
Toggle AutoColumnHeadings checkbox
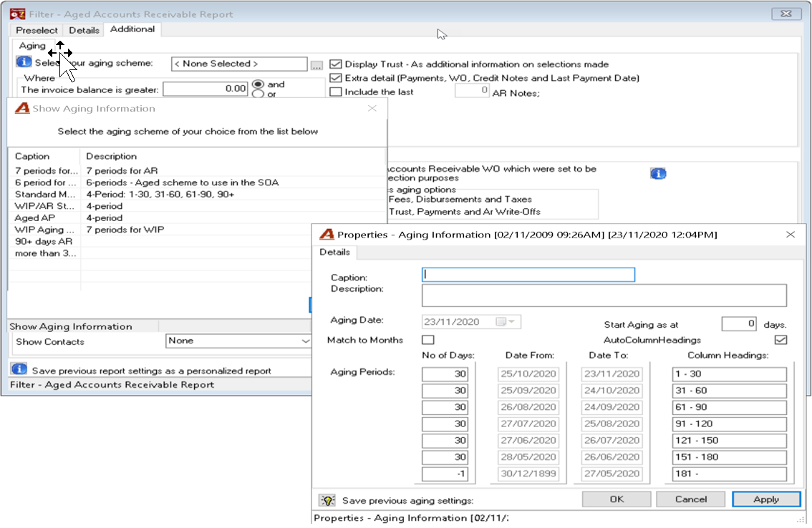(780, 340)
